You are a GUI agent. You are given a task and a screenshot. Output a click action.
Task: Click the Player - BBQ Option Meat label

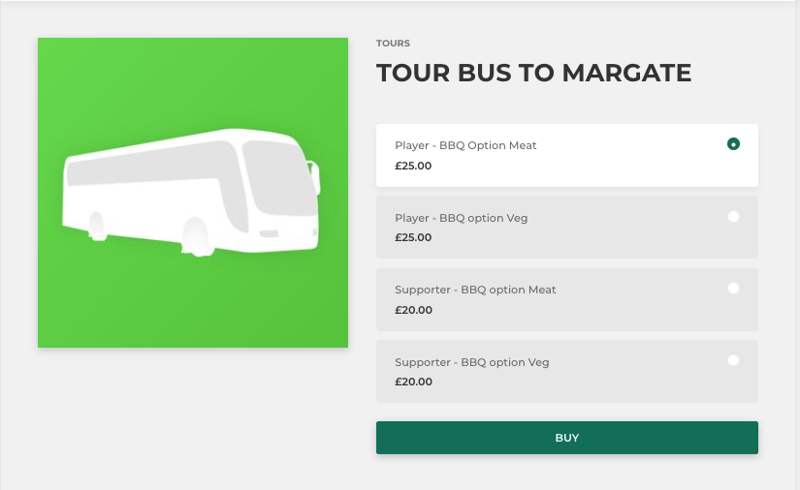pyautogui.click(x=465, y=145)
